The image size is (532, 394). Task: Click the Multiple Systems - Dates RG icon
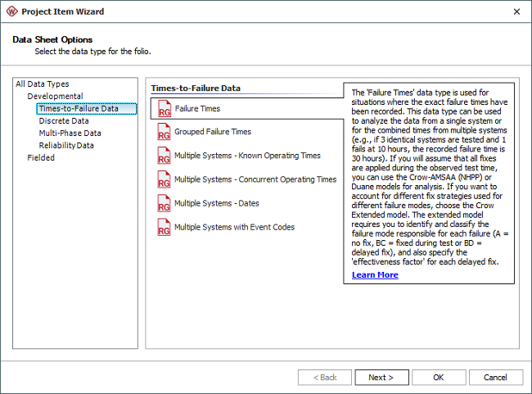(x=162, y=203)
